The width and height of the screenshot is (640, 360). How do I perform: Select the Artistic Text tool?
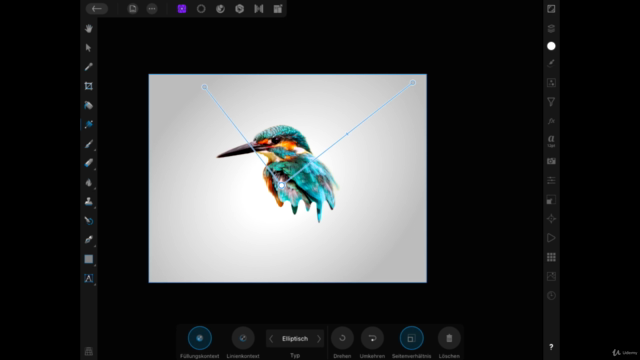89,278
